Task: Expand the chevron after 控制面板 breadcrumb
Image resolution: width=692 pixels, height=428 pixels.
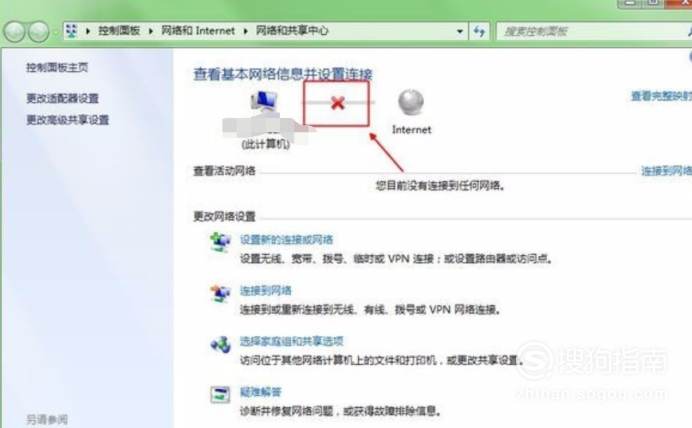Action: (x=151, y=31)
